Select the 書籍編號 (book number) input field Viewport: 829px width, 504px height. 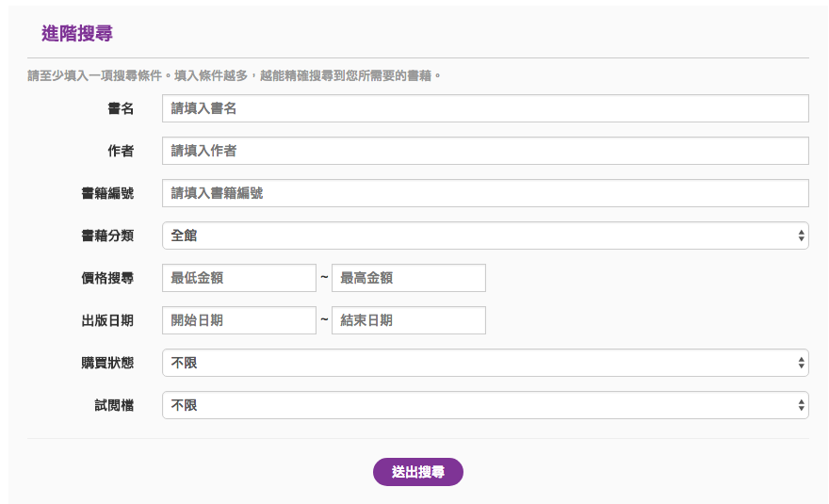tap(485, 193)
